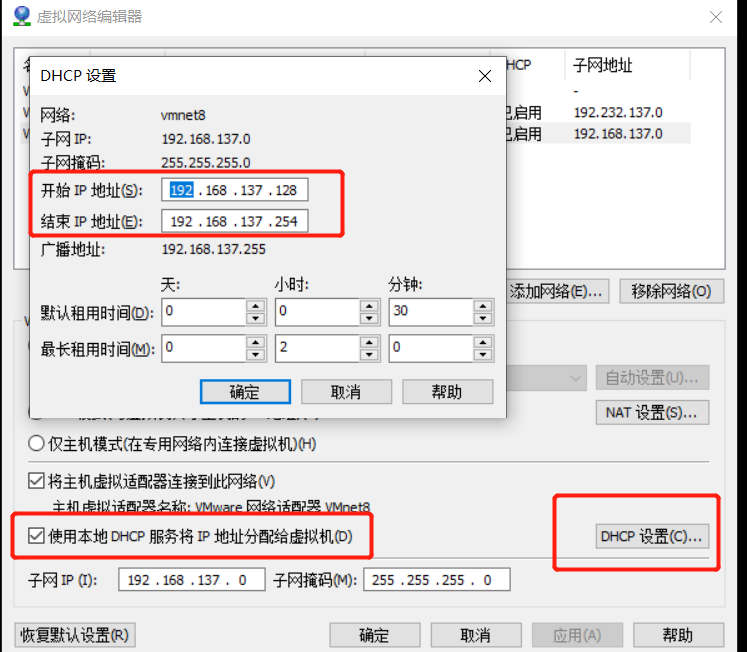The height and width of the screenshot is (652, 747).
Task: Increase 最长租用时间 hours value
Action: click(369, 342)
